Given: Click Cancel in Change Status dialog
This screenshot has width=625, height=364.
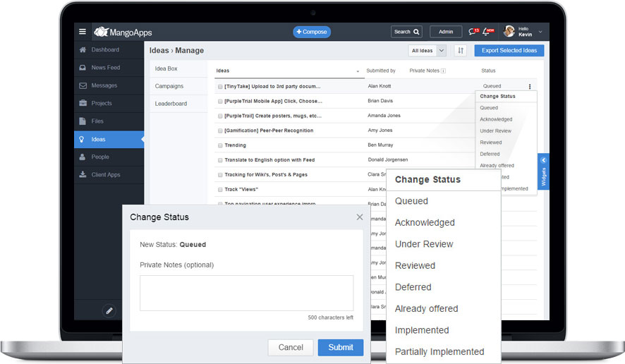Looking at the screenshot, I should (291, 347).
